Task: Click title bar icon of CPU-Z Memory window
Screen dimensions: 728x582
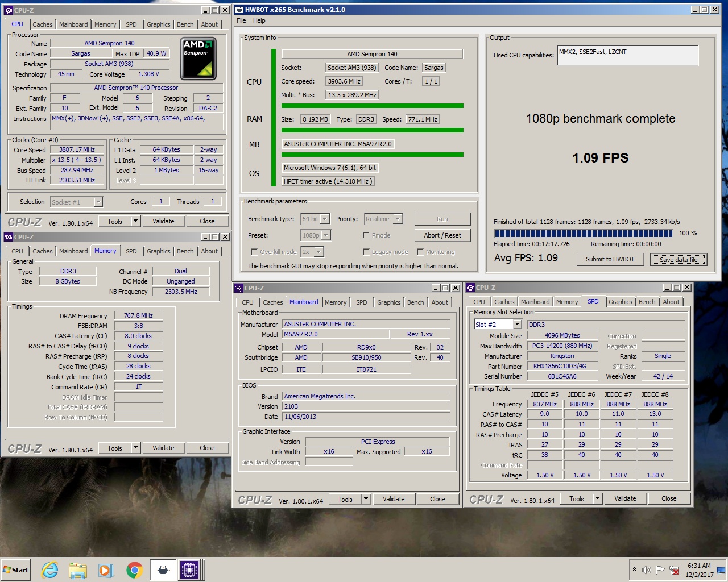Action: pos(9,237)
